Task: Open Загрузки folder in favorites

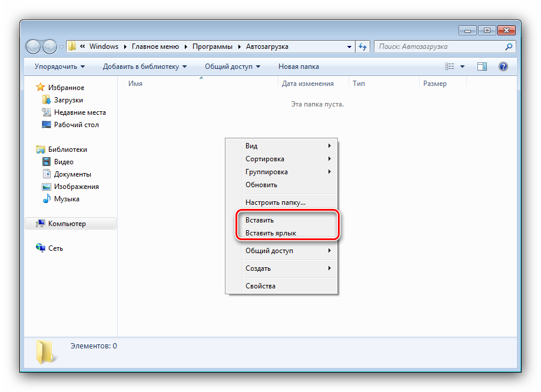Action: [x=68, y=100]
